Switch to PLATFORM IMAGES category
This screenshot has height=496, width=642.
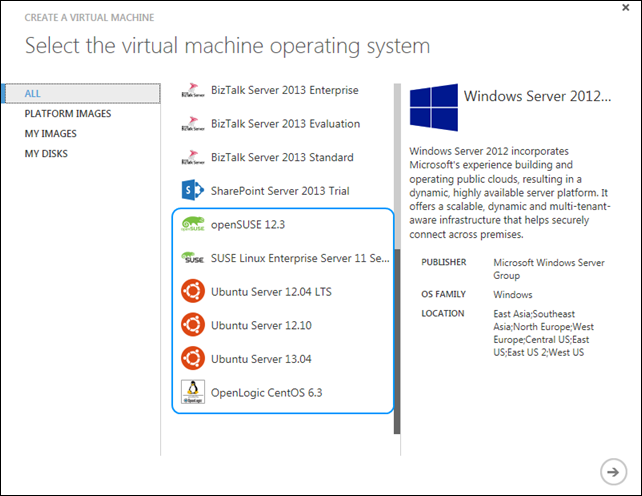(68, 113)
